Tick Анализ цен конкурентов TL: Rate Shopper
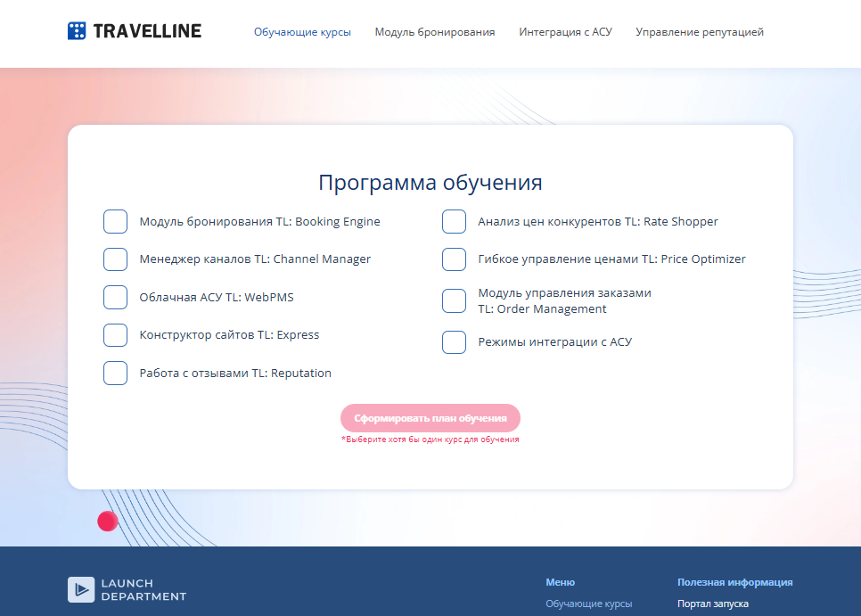 click(x=454, y=222)
